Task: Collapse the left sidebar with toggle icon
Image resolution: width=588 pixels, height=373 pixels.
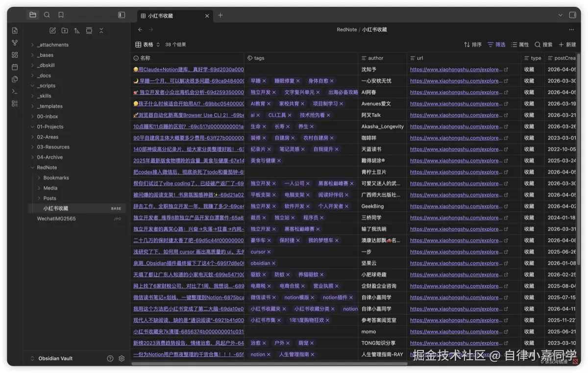Action: [122, 15]
